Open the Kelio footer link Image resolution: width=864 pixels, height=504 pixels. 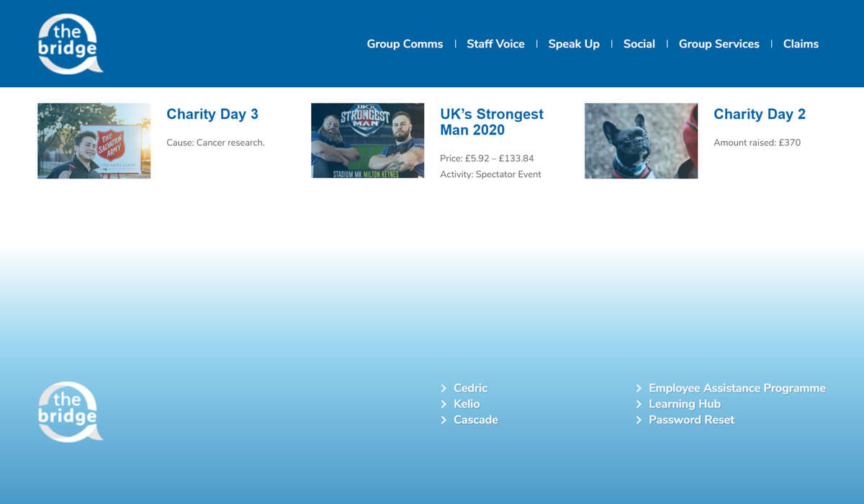click(x=467, y=404)
